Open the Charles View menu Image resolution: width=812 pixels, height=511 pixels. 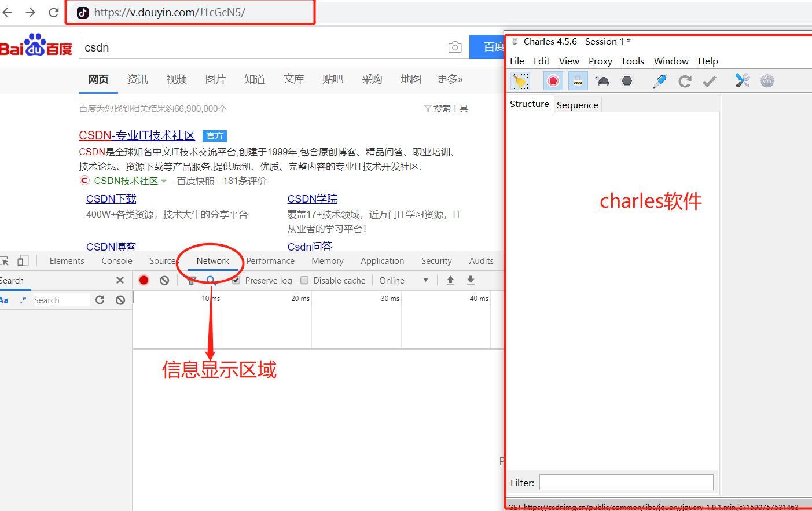pos(569,61)
